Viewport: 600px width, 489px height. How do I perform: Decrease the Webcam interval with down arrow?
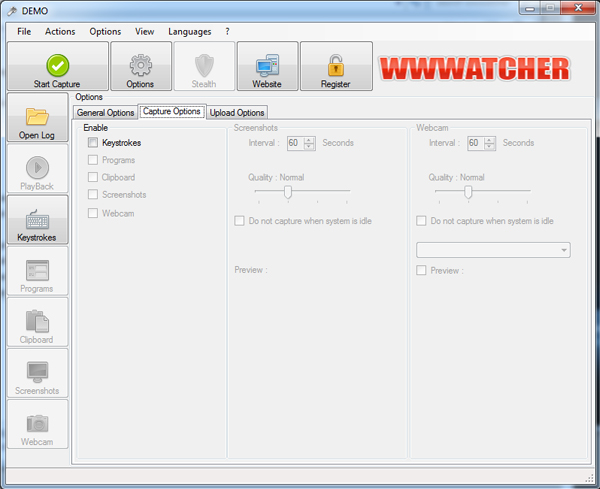point(489,146)
